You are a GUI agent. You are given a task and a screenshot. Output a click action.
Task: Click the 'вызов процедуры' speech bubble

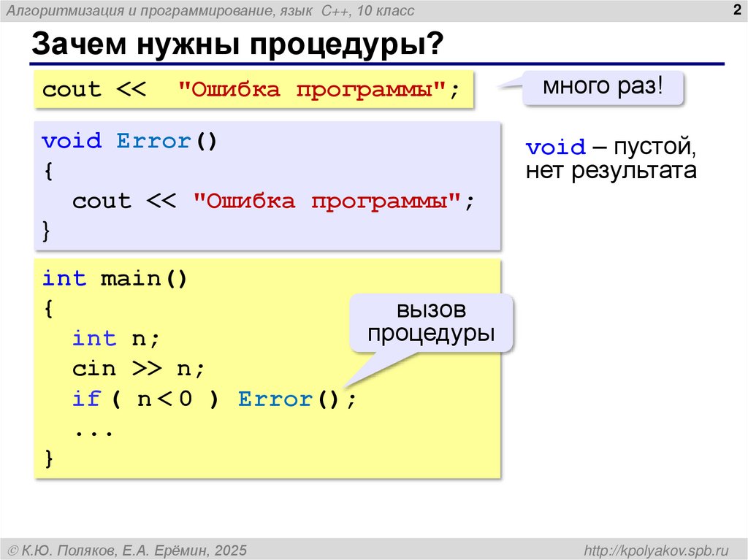(432, 323)
